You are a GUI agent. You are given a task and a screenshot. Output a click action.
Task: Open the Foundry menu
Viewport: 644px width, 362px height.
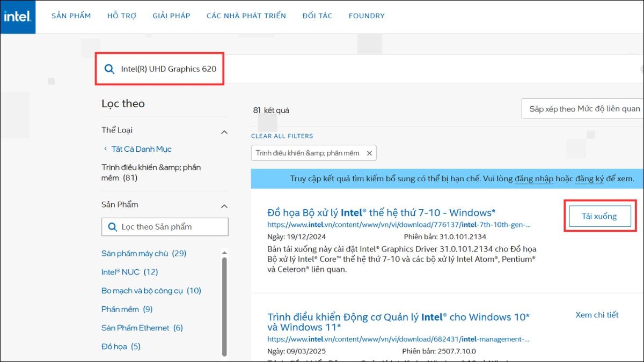tap(367, 16)
